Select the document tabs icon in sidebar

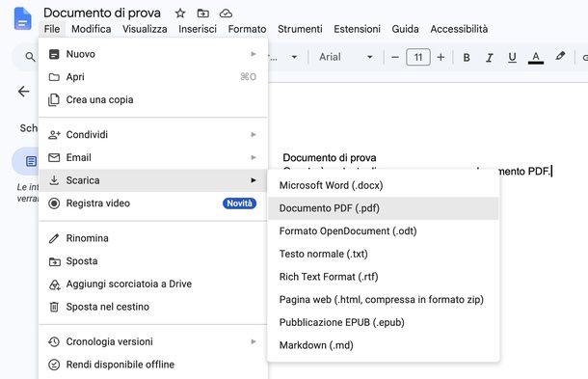tap(31, 161)
